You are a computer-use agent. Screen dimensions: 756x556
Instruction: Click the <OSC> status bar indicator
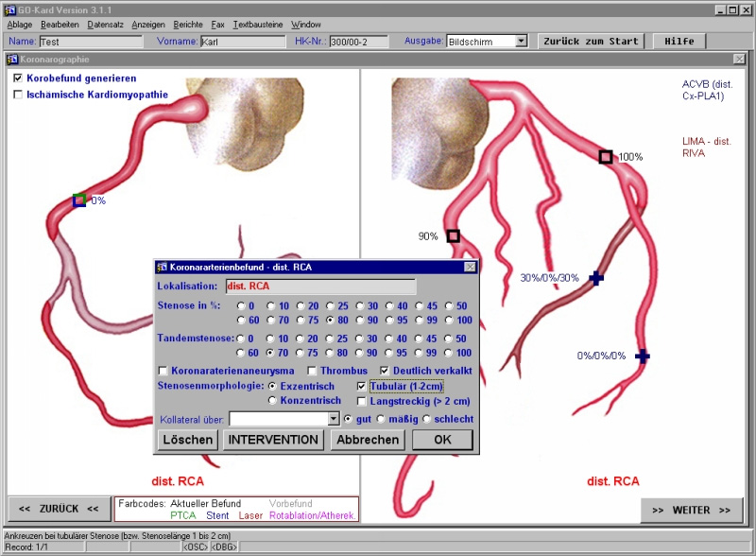point(196,547)
